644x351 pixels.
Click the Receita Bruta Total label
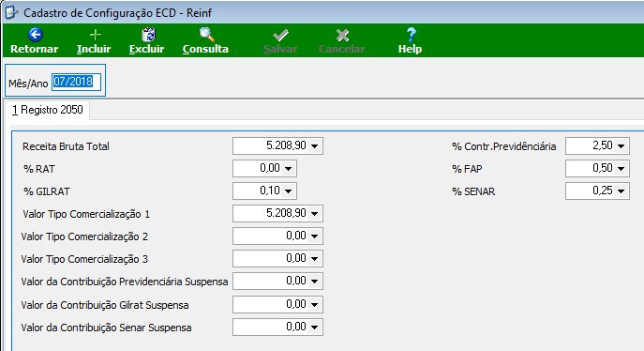[66, 146]
